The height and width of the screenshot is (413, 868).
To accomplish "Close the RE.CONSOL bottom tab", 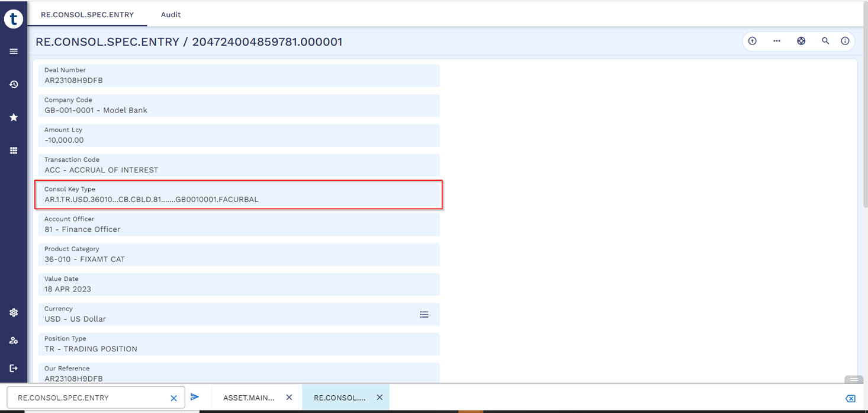I will tap(380, 398).
